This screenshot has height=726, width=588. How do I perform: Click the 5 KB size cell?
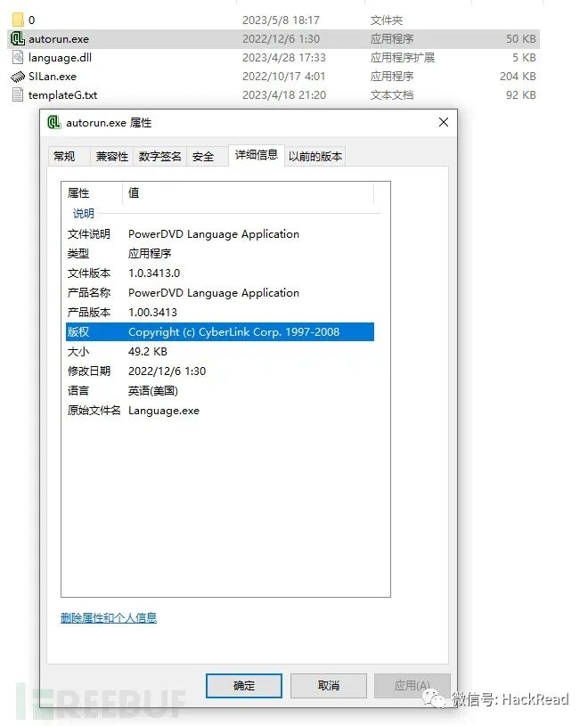click(x=524, y=57)
